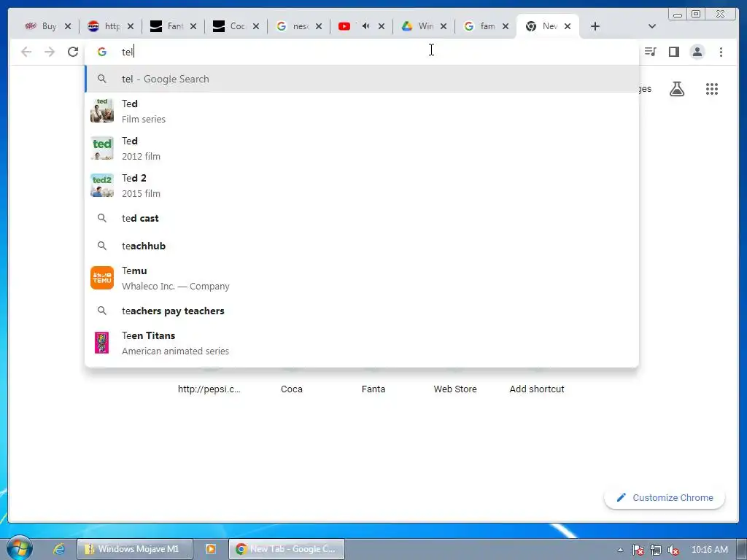
Task: Select the 'tel - Google Search' suggestion
Action: pos(362,79)
